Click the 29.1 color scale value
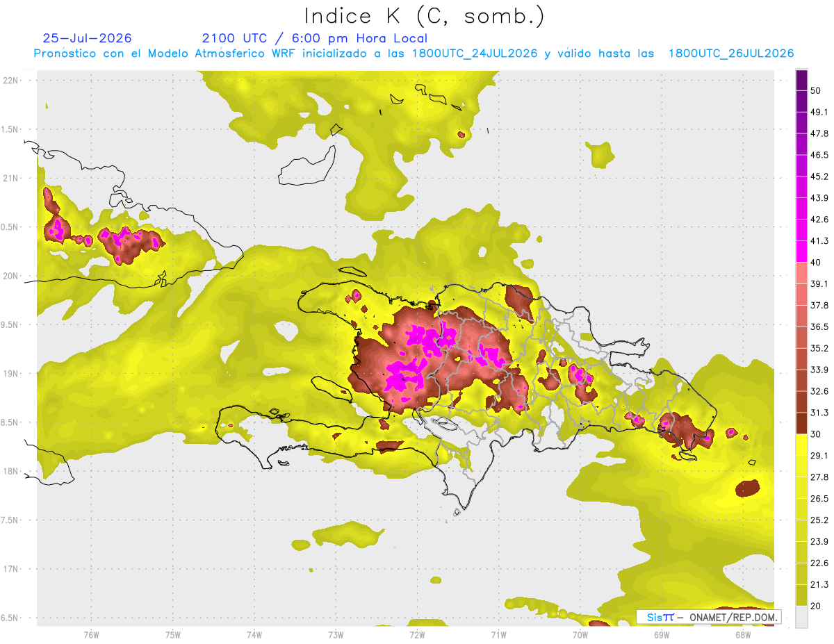Image resolution: width=834 pixels, height=644 pixels. (x=820, y=456)
